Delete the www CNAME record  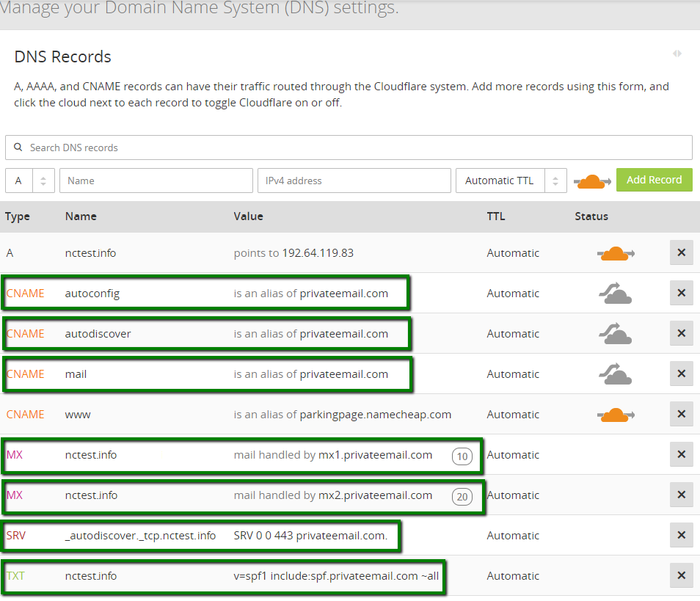[x=681, y=414]
